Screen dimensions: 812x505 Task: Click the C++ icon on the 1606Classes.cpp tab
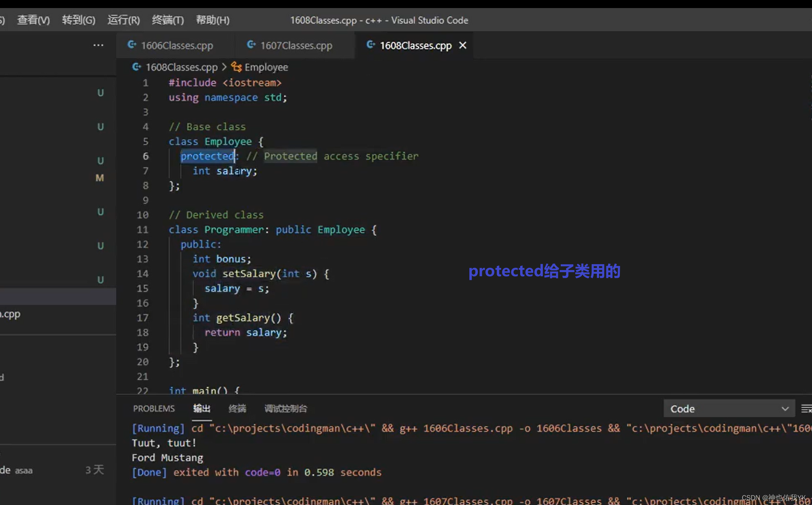[132, 45]
